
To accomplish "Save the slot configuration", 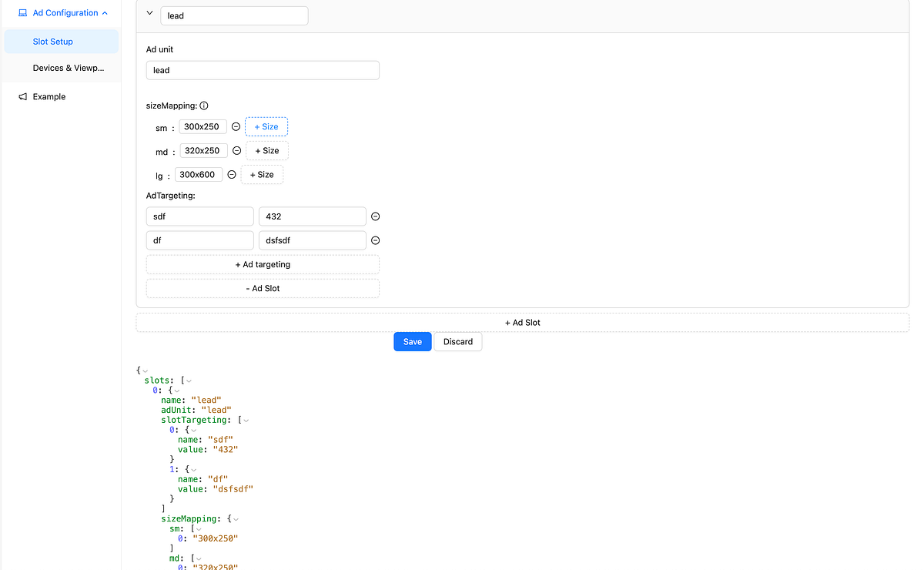I will [412, 341].
